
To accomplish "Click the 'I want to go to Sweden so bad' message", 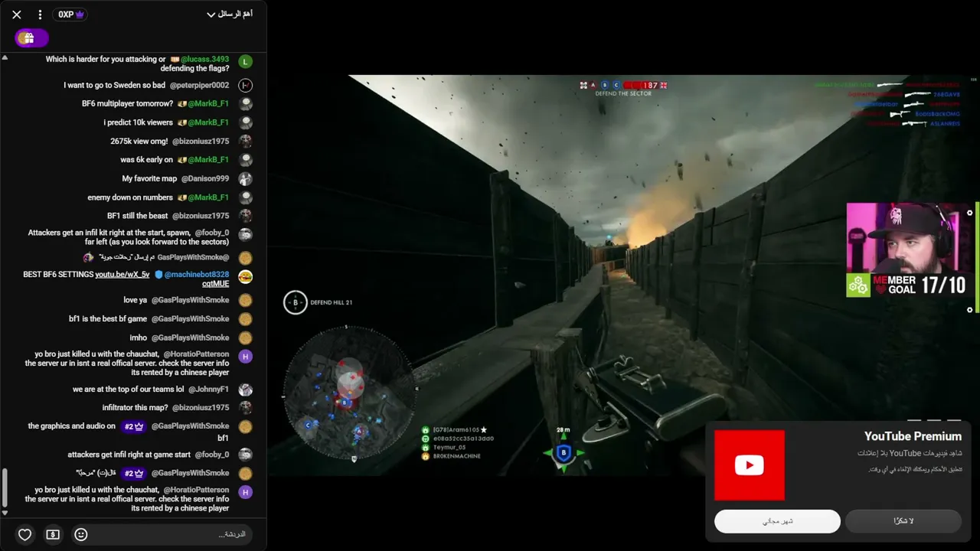I will point(114,86).
